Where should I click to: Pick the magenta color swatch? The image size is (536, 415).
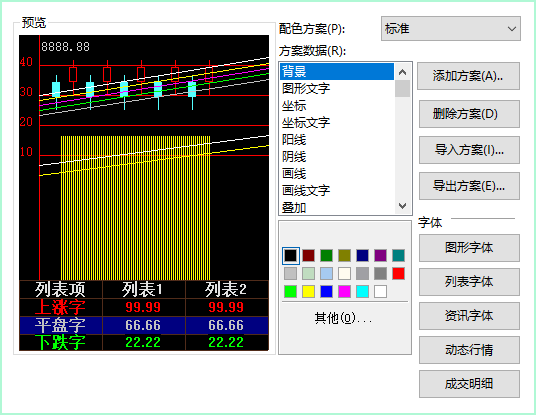tap(345, 292)
